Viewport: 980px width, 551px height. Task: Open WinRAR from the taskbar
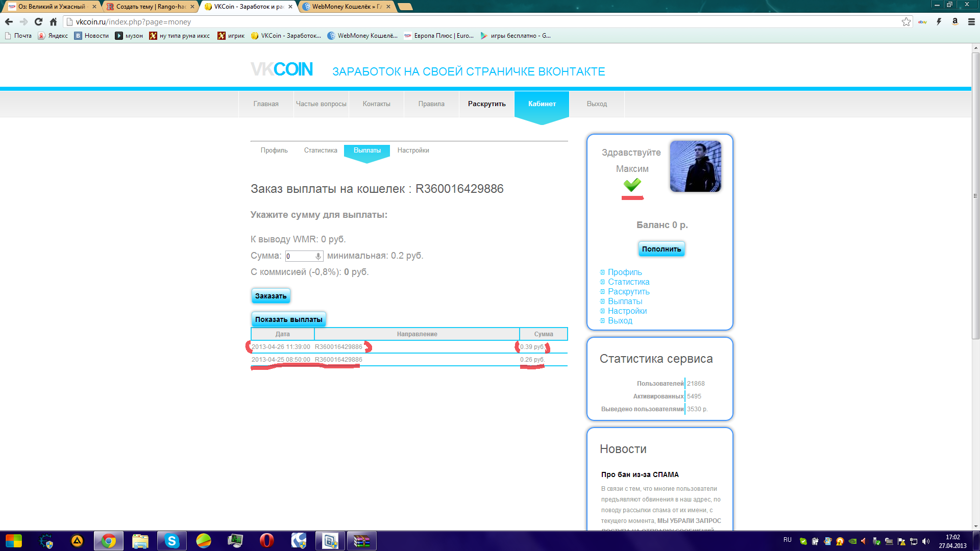pos(361,541)
